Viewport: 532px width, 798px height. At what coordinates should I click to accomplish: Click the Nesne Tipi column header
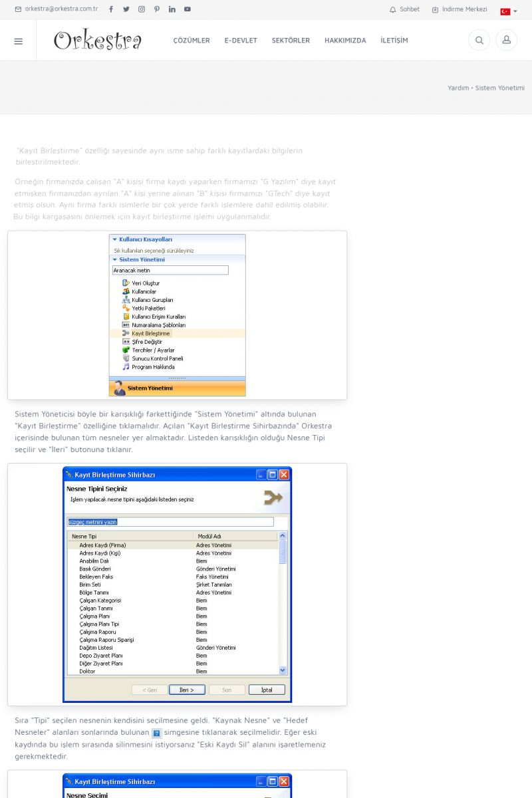click(130, 536)
